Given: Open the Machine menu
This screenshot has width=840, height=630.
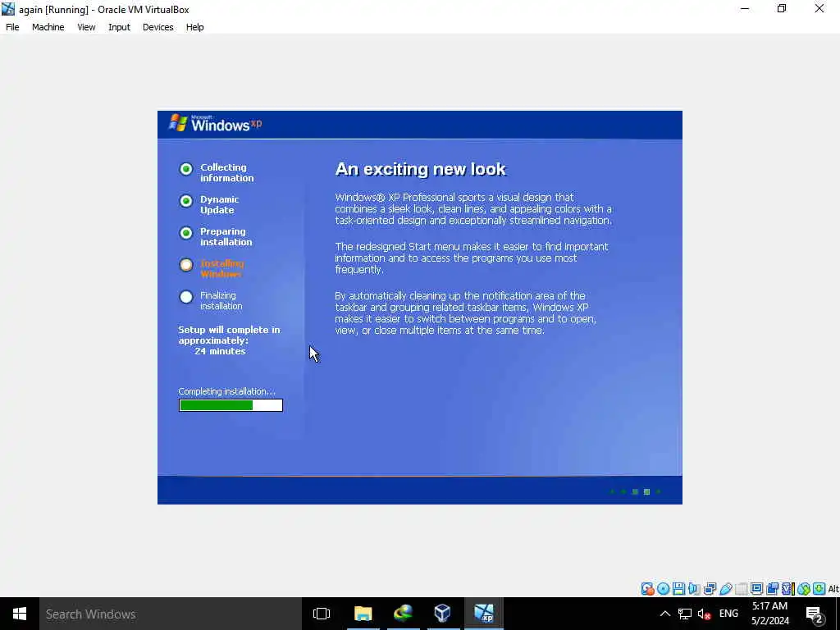Looking at the screenshot, I should coord(48,27).
